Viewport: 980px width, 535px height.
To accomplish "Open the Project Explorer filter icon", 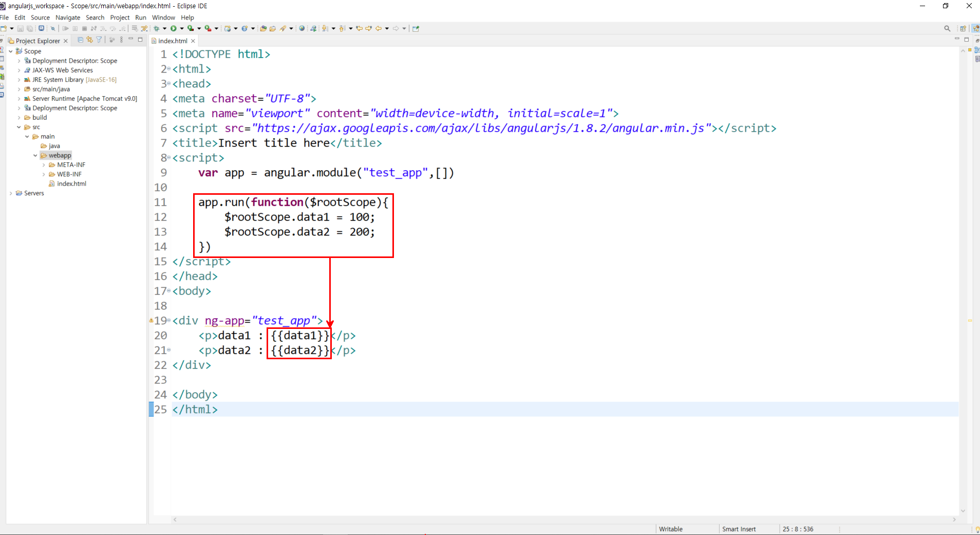I will pyautogui.click(x=99, y=40).
